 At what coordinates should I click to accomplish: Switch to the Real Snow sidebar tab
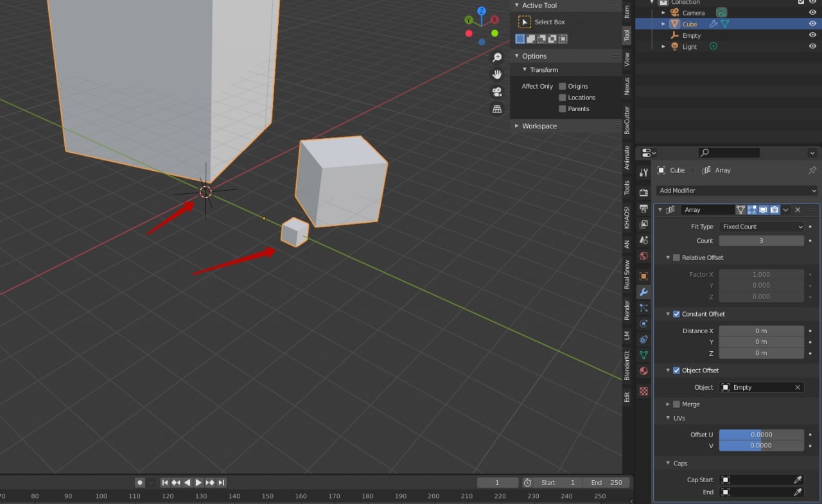627,275
